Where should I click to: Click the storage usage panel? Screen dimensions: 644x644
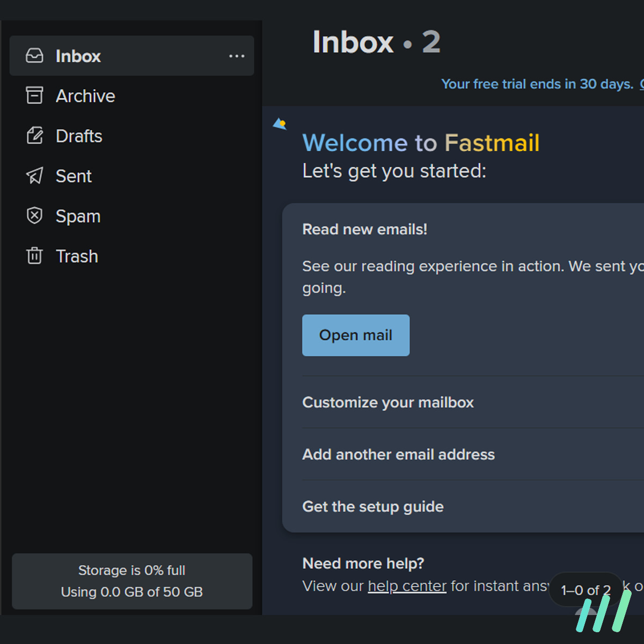[132, 581]
